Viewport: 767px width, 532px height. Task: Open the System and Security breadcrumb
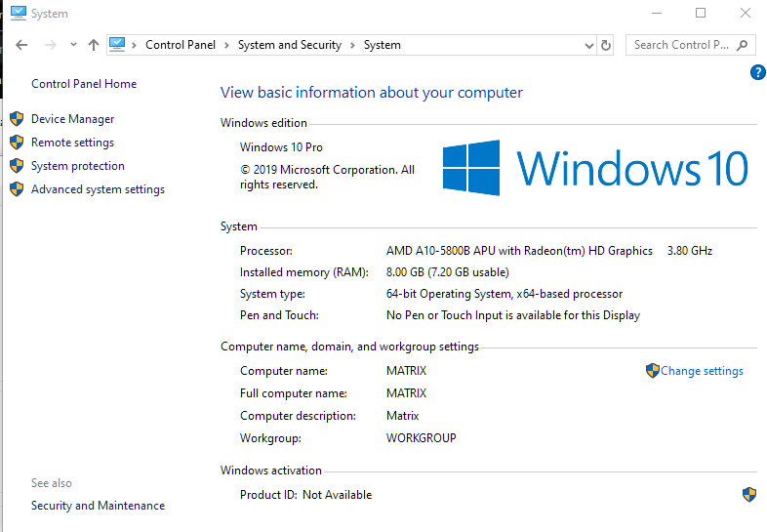290,45
